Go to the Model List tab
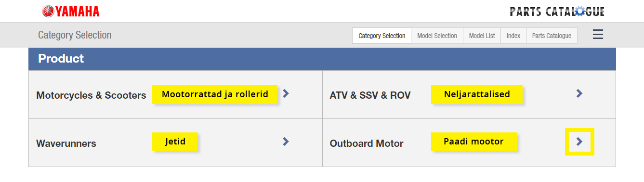The width and height of the screenshot is (644, 182). 482,36
